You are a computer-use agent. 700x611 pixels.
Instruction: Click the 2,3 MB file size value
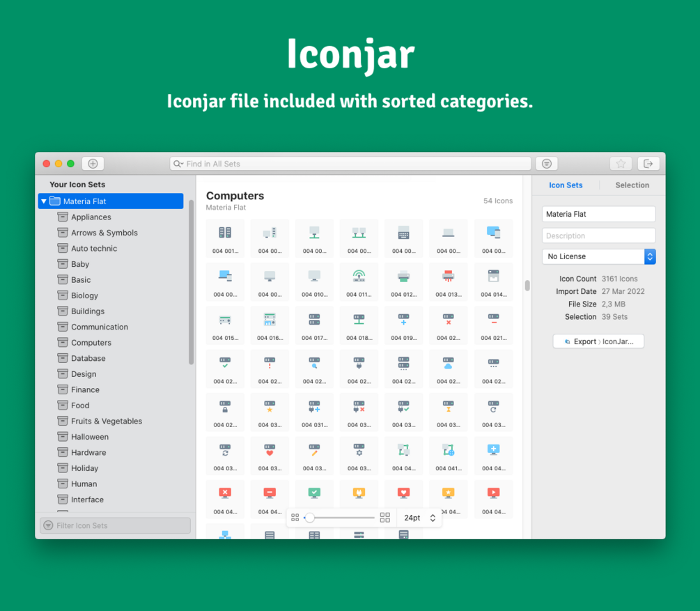click(x=614, y=304)
